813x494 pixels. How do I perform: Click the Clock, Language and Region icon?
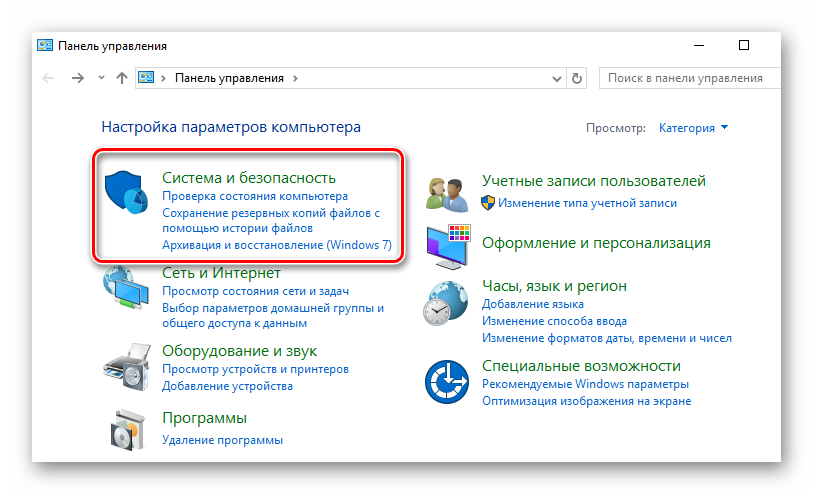click(x=447, y=302)
